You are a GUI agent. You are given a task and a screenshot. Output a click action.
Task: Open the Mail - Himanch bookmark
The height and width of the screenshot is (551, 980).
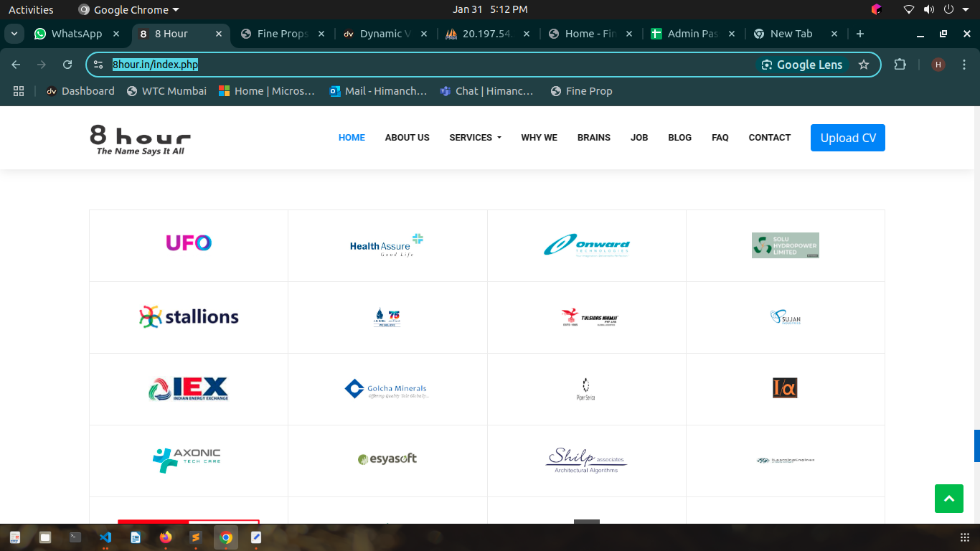378,91
